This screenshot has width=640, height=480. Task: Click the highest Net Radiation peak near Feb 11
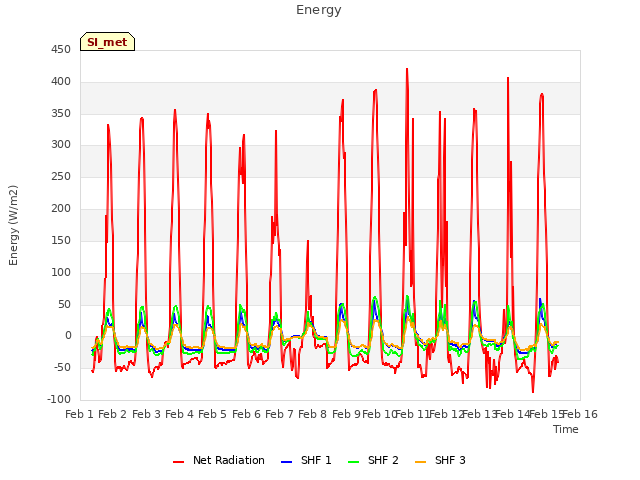[x=407, y=69]
